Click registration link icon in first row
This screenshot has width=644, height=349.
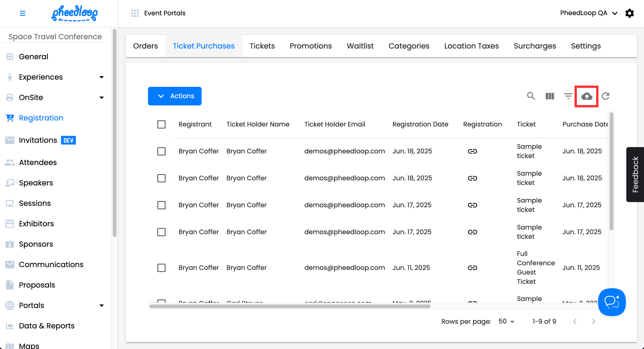[x=472, y=151]
